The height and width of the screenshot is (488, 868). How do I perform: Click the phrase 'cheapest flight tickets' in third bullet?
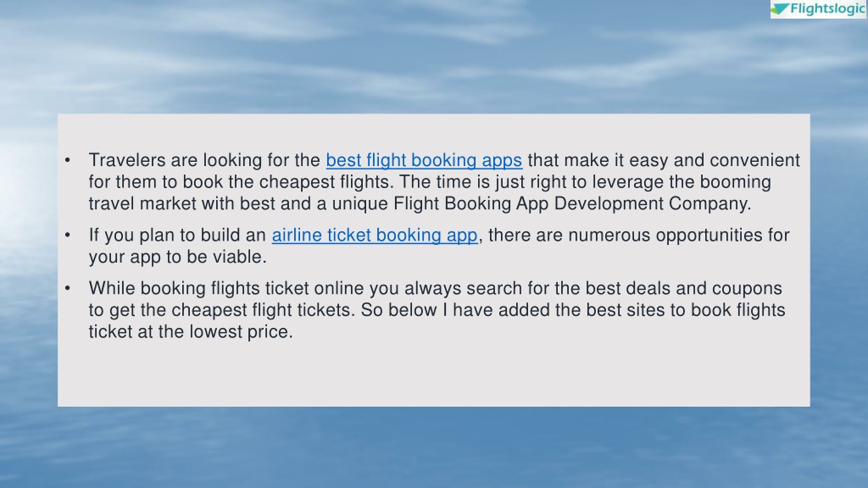(x=261, y=310)
